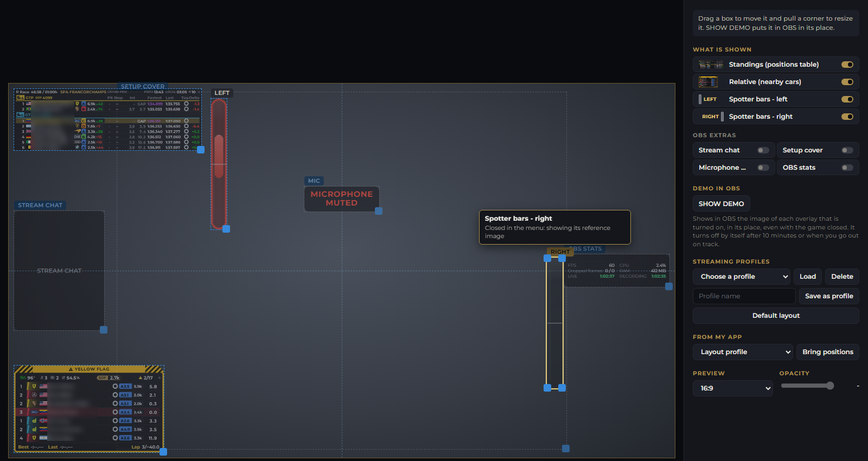Disable the Relative (nearby cars) switch
Image resolution: width=868 pixels, height=461 pixels.
(x=847, y=82)
